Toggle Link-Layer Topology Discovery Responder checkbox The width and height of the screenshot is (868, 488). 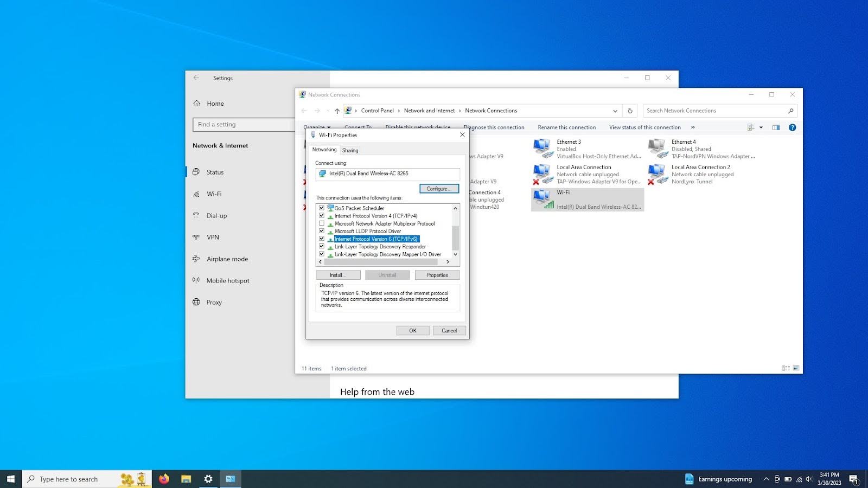[322, 246]
